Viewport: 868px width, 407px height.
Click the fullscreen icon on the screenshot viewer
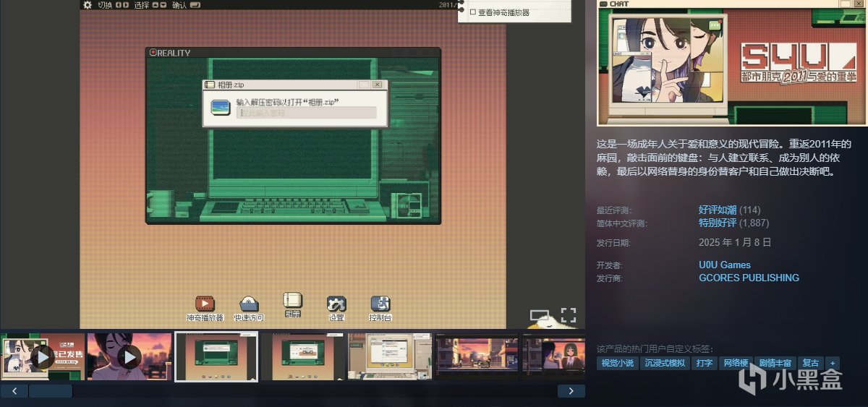point(569,315)
